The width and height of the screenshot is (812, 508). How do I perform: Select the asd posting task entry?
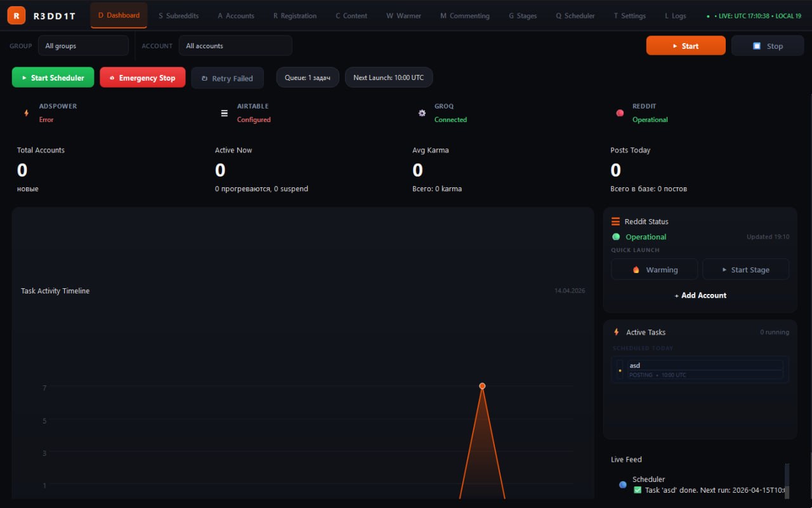point(700,370)
